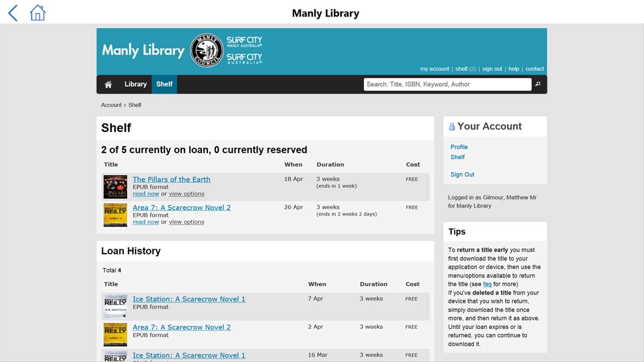Click the '(ends in 2 weeks 2 days)' text
Viewport: 644px width, 362px height.
click(347, 214)
